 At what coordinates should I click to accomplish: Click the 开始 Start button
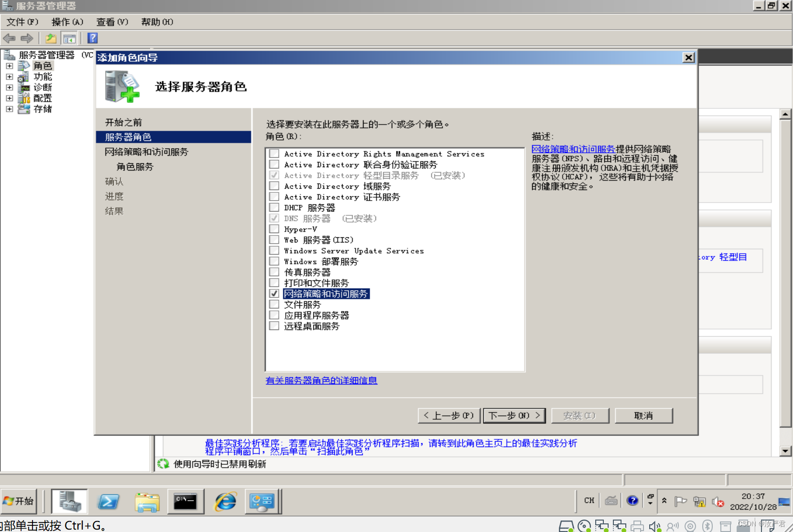click(x=19, y=501)
